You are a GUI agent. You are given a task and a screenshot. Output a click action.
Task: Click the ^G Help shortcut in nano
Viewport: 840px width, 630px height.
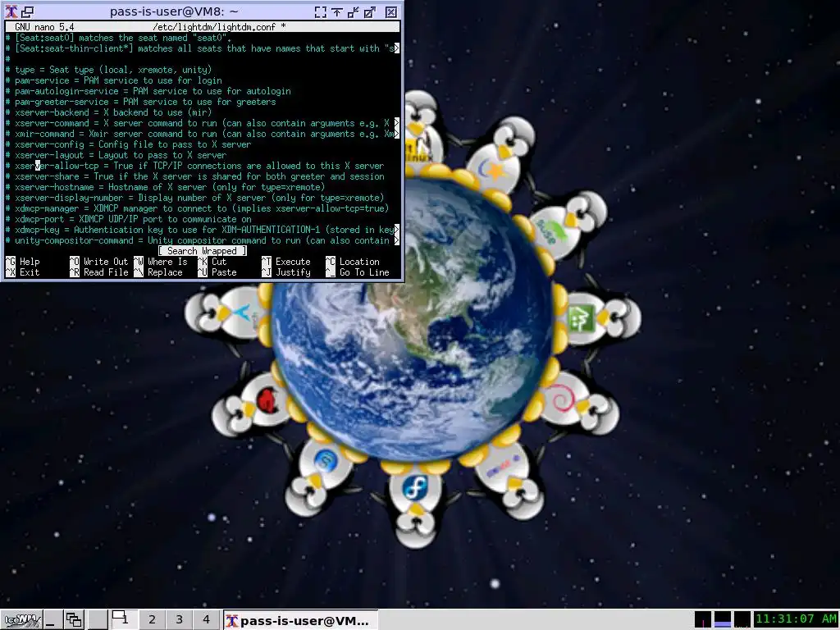tap(22, 262)
